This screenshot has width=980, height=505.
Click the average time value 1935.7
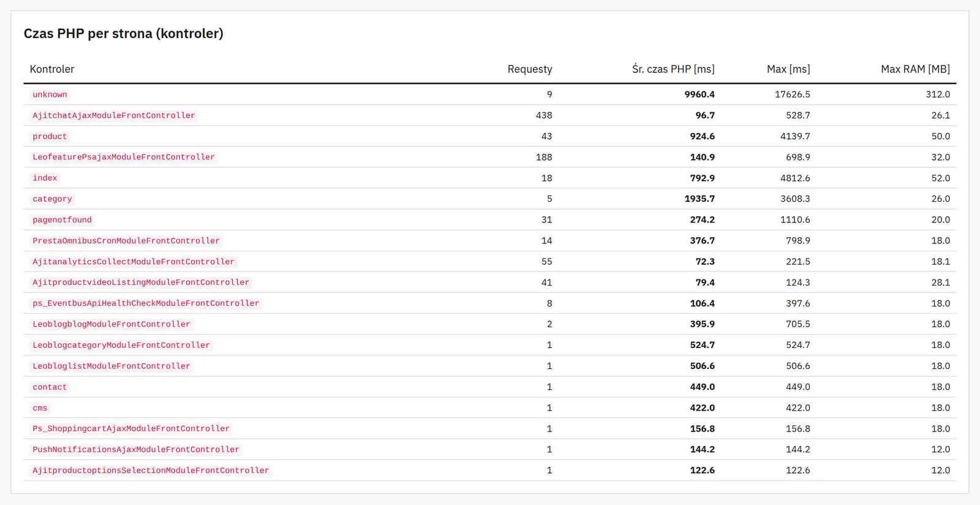[x=699, y=199]
